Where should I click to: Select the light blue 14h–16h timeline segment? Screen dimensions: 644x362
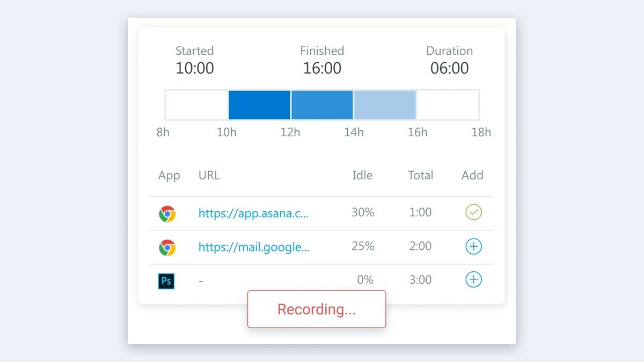click(x=385, y=105)
